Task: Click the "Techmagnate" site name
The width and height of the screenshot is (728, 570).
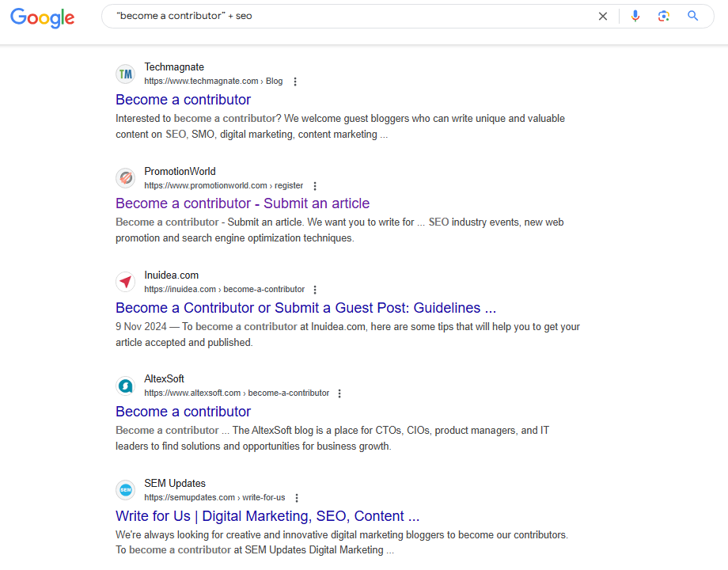Action: tap(174, 67)
